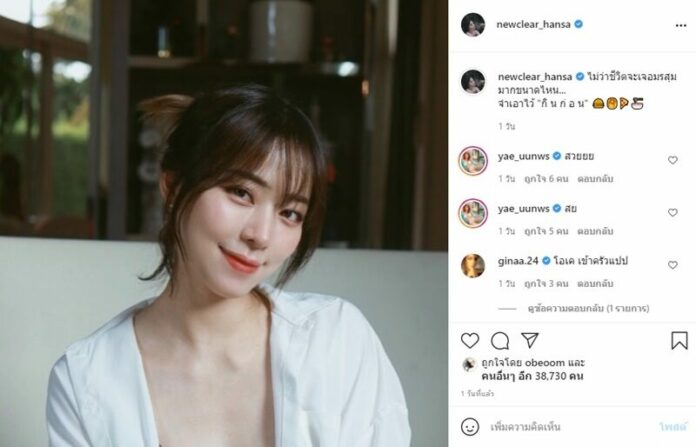696x447 pixels.
Task: Open newclear_hansa profile from header username
Action: [x=533, y=24]
